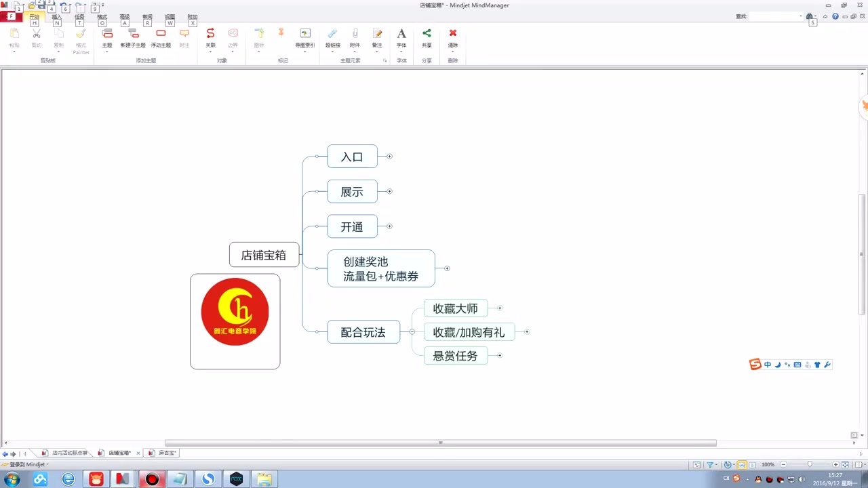Click the 查找 search input field
Image resolution: width=868 pixels, height=488 pixels.
click(x=777, y=16)
